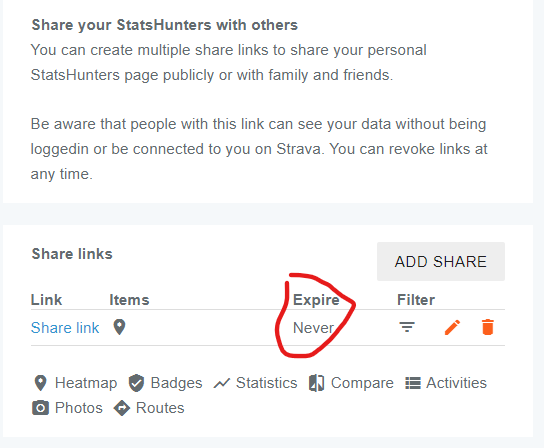
Task: Click the Items column header
Action: click(x=129, y=300)
